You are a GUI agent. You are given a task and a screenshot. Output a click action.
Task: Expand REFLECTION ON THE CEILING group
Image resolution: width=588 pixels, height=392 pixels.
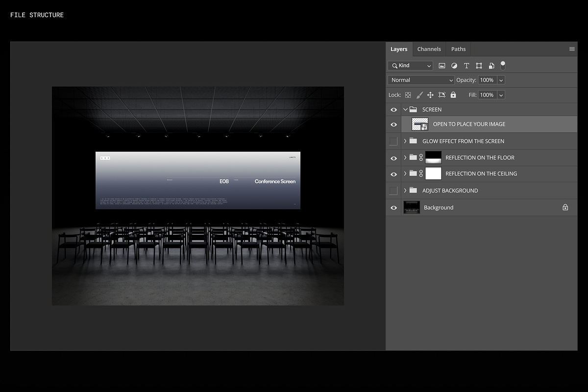[405, 173]
